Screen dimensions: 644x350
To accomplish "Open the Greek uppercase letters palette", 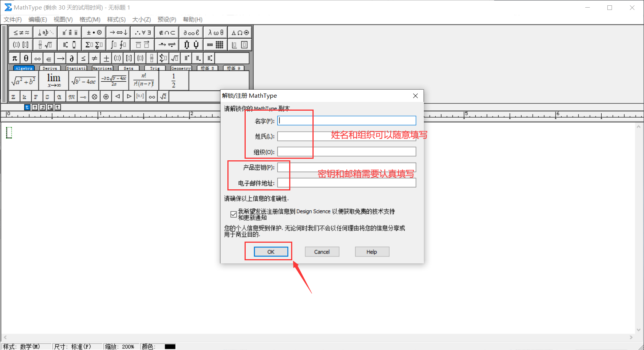I will (240, 32).
